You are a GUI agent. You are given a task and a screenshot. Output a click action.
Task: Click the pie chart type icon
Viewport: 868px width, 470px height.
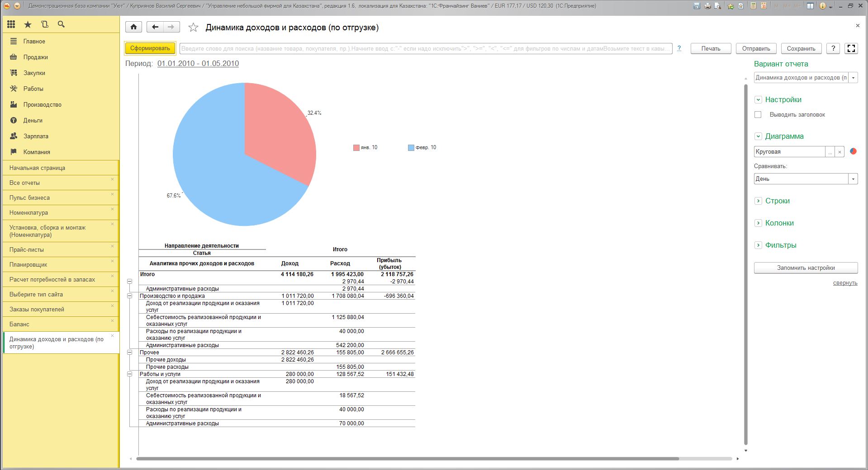click(853, 151)
